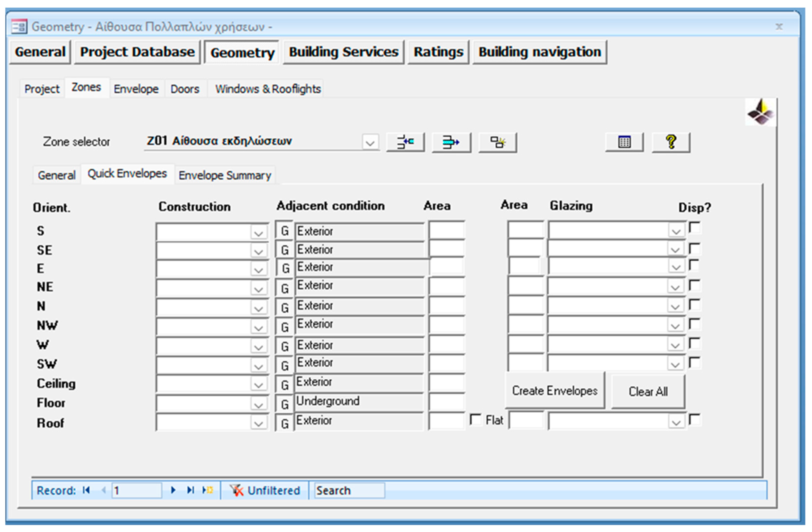Expand the Zone selector dropdown
This screenshot has width=812, height=532.
pyautogui.click(x=370, y=142)
